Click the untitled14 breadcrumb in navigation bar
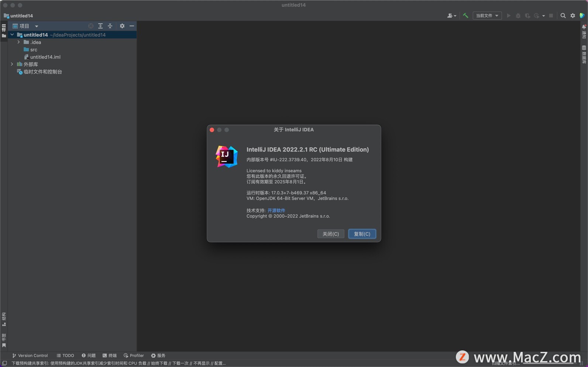The height and width of the screenshot is (367, 588). [x=18, y=16]
